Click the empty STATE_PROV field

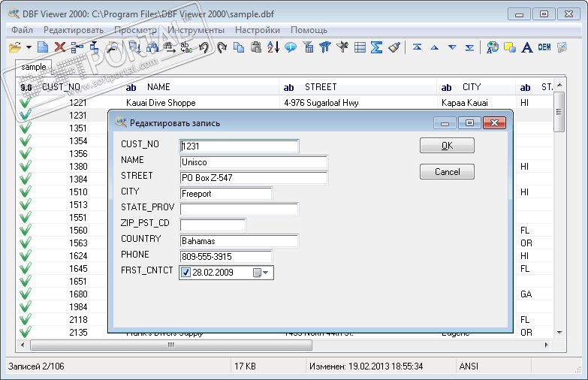(240, 210)
